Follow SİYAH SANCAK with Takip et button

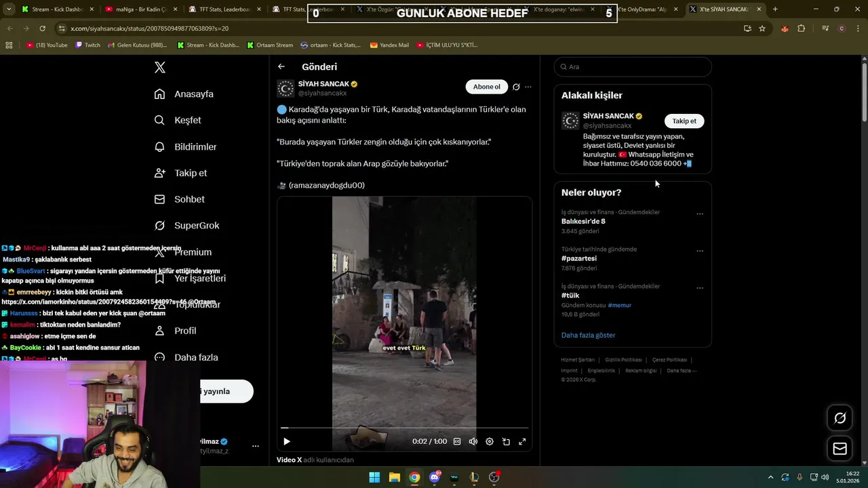pyautogui.click(x=684, y=121)
